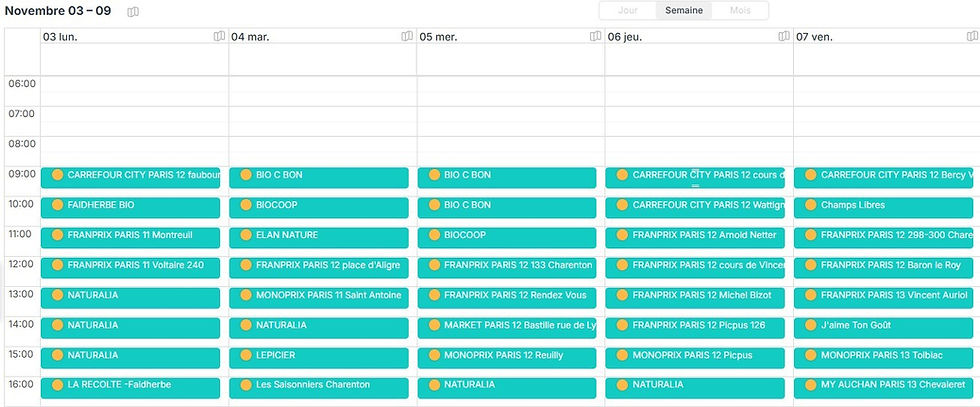
Task: Open LEPICIER event on Tuesday
Action: click(319, 358)
